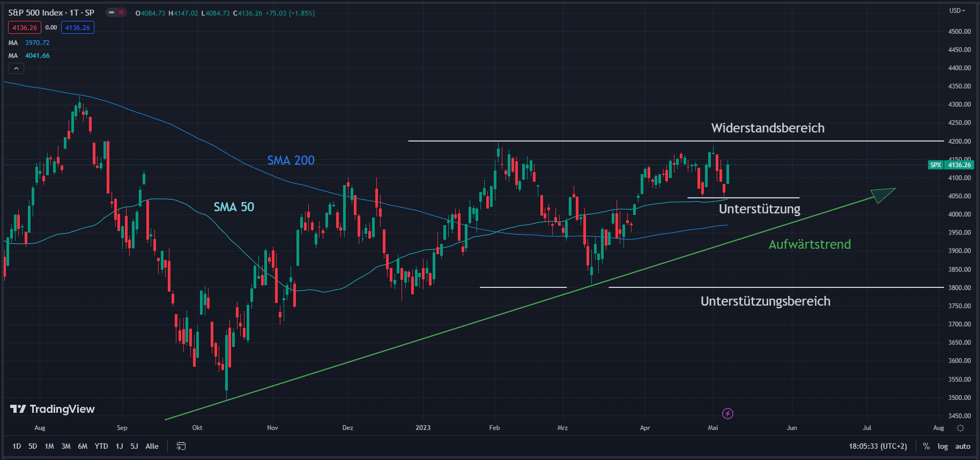Toggle auto scale mode

point(962,446)
